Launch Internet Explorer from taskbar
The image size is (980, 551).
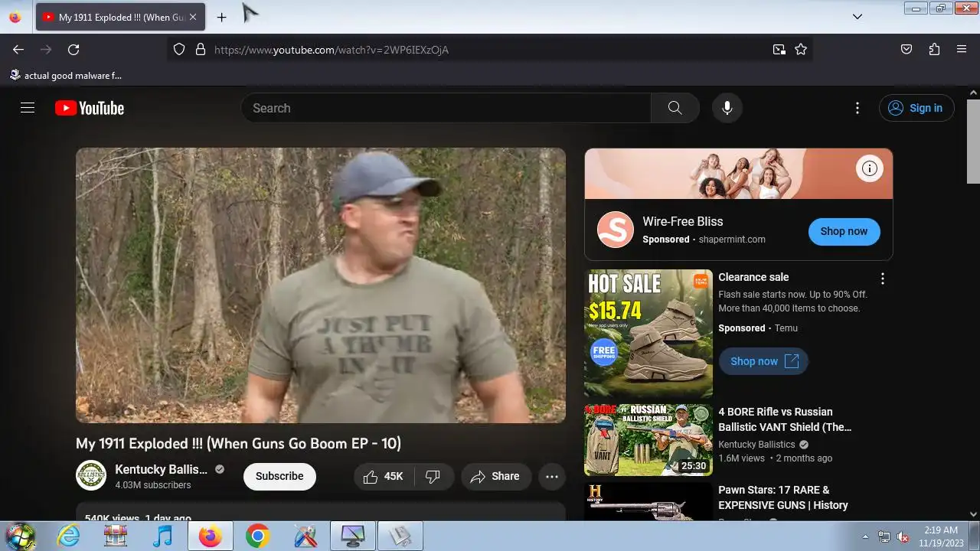[x=69, y=536]
